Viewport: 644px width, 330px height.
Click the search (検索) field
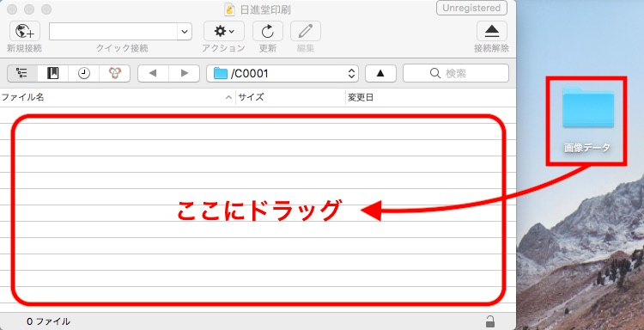[456, 74]
